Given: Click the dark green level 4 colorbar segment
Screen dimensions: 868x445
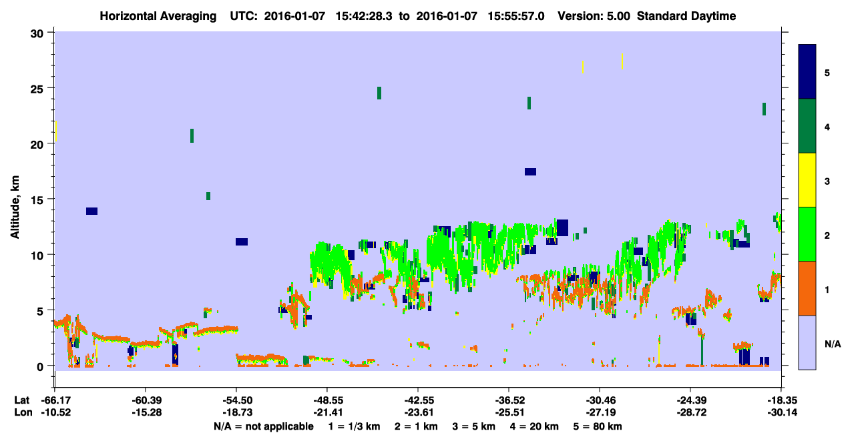Looking at the screenshot, I should (x=807, y=126).
